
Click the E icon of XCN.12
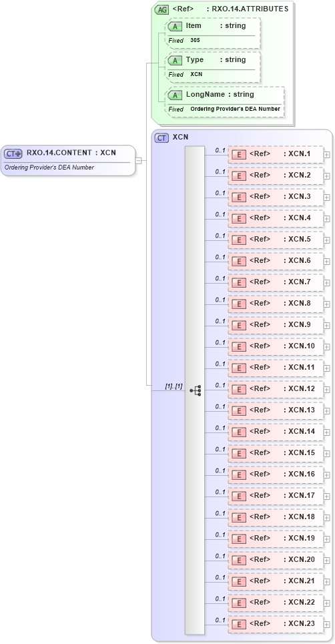click(239, 390)
